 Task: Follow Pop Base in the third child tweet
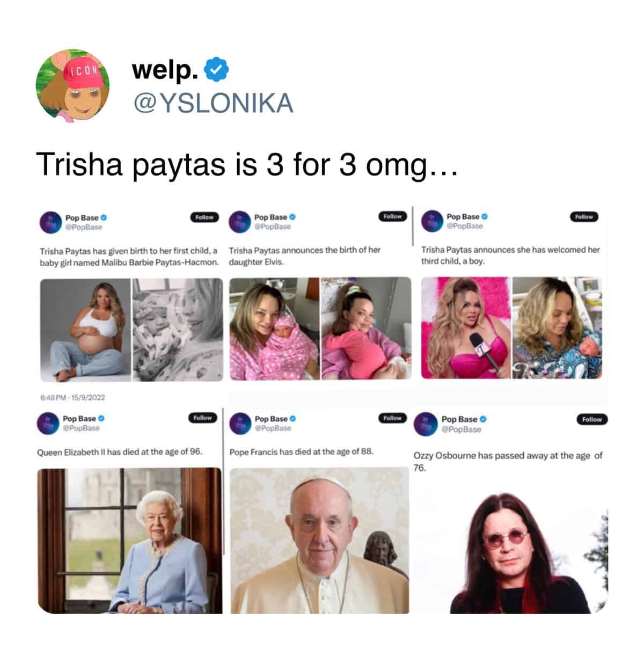click(584, 217)
